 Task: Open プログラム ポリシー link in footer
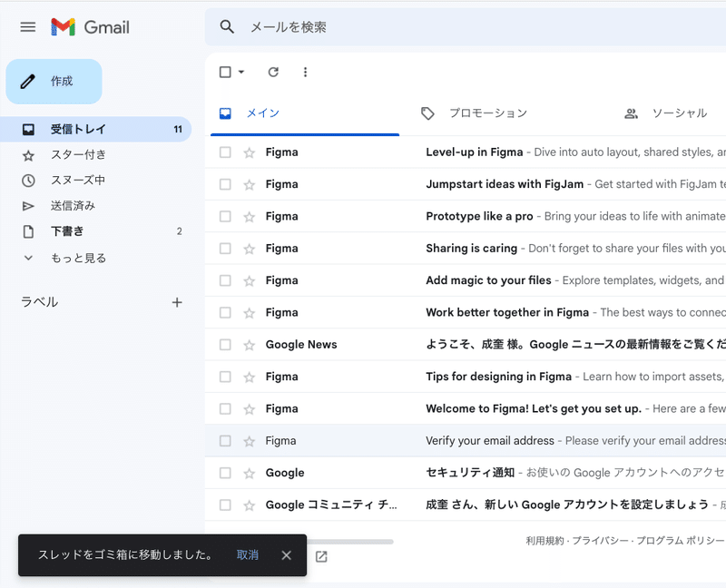click(681, 540)
